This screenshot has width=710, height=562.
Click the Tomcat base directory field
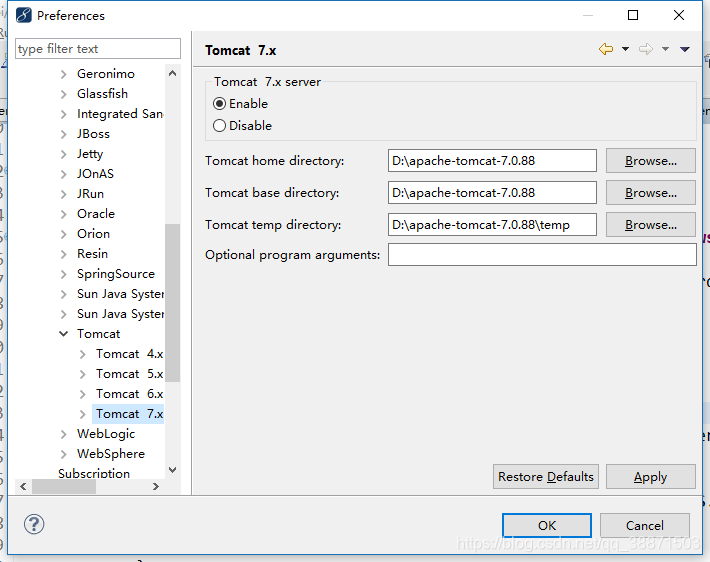(x=492, y=193)
